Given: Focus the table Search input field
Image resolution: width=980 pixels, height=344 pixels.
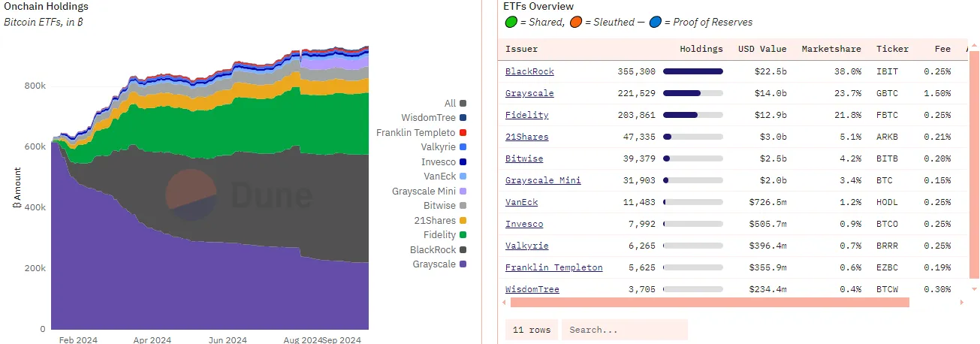Looking at the screenshot, I should (624, 330).
